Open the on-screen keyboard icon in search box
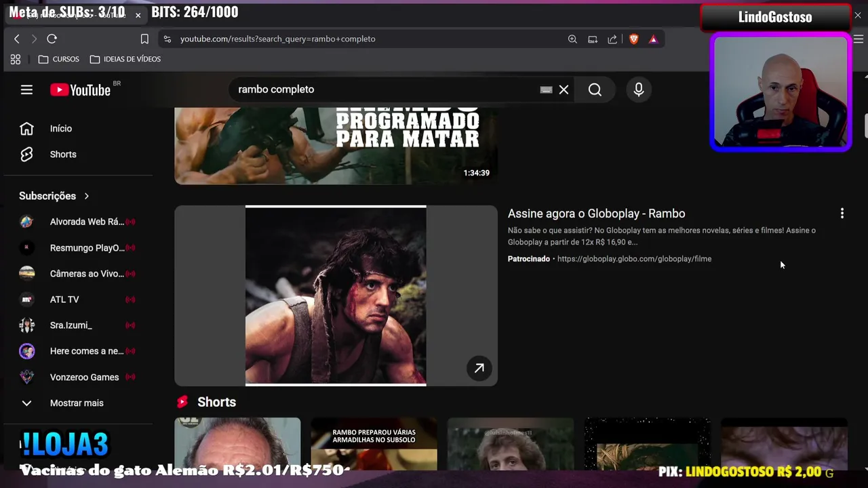The image size is (868, 488). coord(546,89)
